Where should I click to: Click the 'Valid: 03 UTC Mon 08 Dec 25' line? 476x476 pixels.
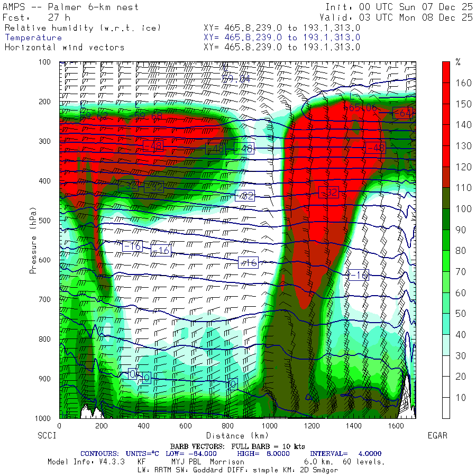396,17
